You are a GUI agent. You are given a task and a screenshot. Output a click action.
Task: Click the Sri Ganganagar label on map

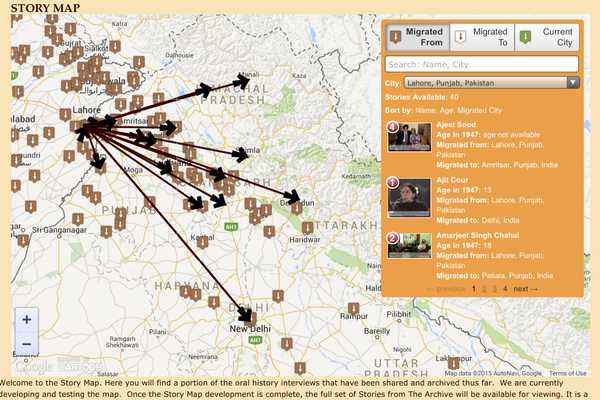coord(59,230)
